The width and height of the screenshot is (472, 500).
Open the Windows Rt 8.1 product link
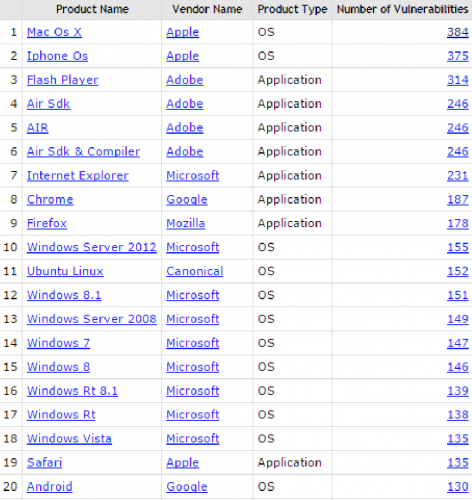pos(72,391)
